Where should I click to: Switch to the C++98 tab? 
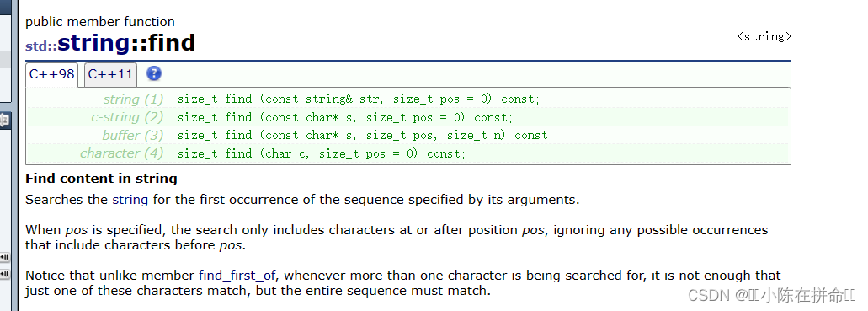coord(52,73)
